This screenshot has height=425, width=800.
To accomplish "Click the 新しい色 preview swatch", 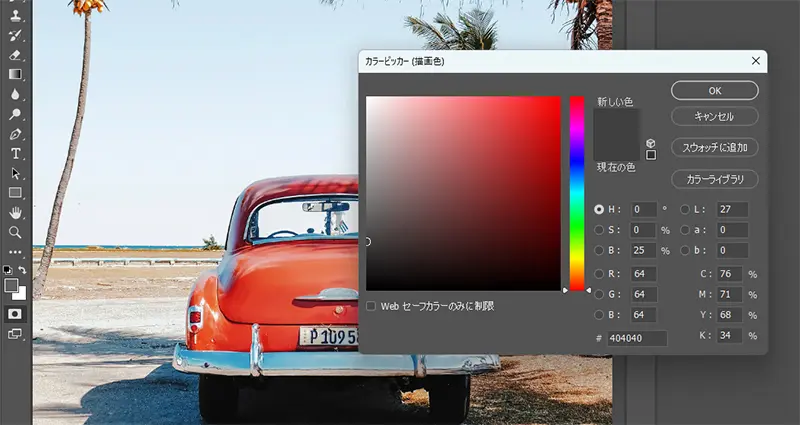I will pos(616,121).
